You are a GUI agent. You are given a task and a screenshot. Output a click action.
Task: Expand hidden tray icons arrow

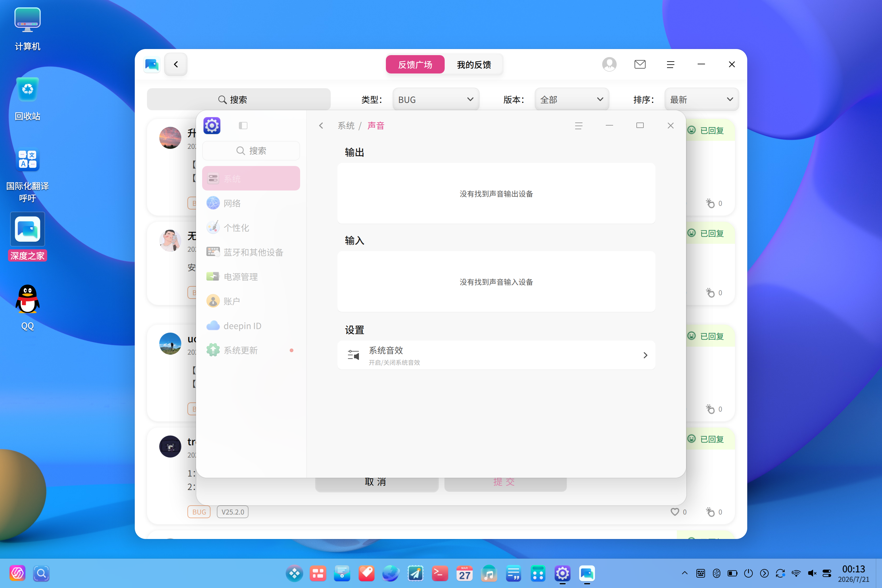pos(684,573)
